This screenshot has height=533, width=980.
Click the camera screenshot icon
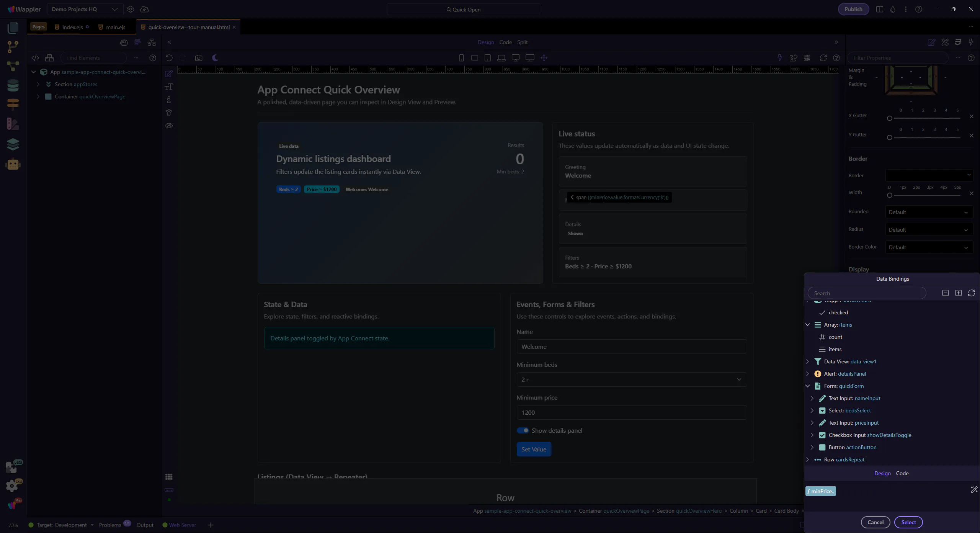[x=198, y=58]
